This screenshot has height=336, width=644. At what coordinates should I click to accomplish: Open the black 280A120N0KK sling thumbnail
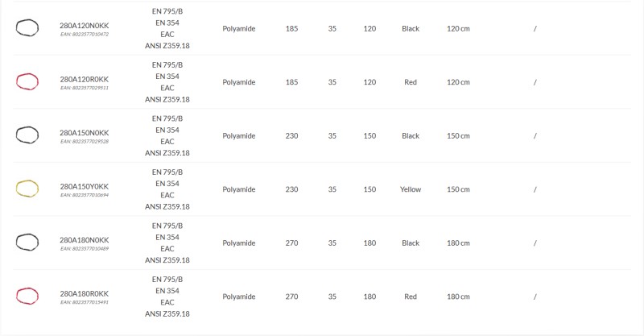[x=27, y=28]
